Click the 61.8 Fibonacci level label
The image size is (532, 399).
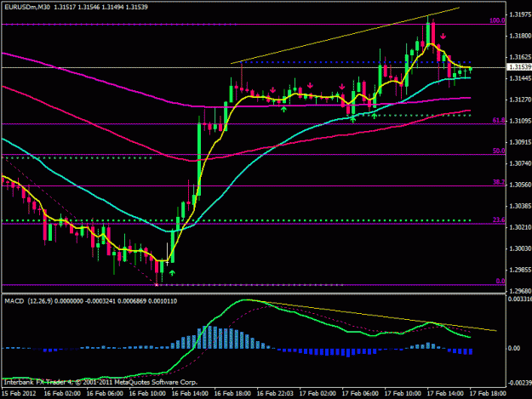tap(499, 120)
